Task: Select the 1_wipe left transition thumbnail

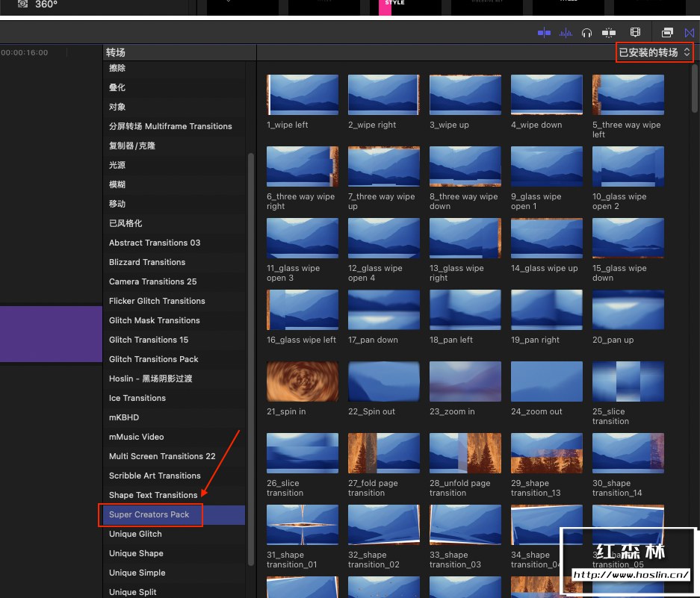Action: (303, 95)
